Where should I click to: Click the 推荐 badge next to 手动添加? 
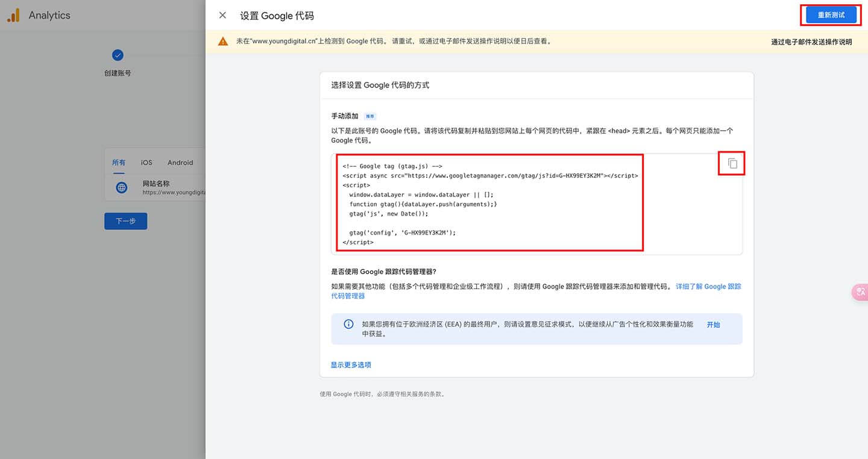click(x=370, y=116)
